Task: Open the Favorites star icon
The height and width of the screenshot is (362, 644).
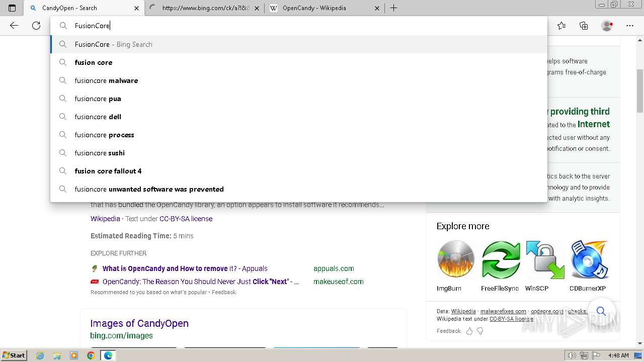Action: (561, 26)
